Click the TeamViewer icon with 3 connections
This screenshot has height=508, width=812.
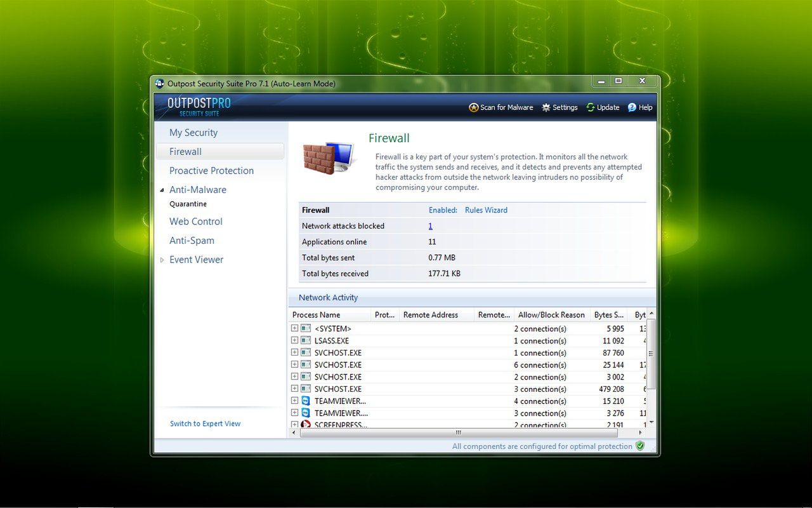[x=306, y=413]
